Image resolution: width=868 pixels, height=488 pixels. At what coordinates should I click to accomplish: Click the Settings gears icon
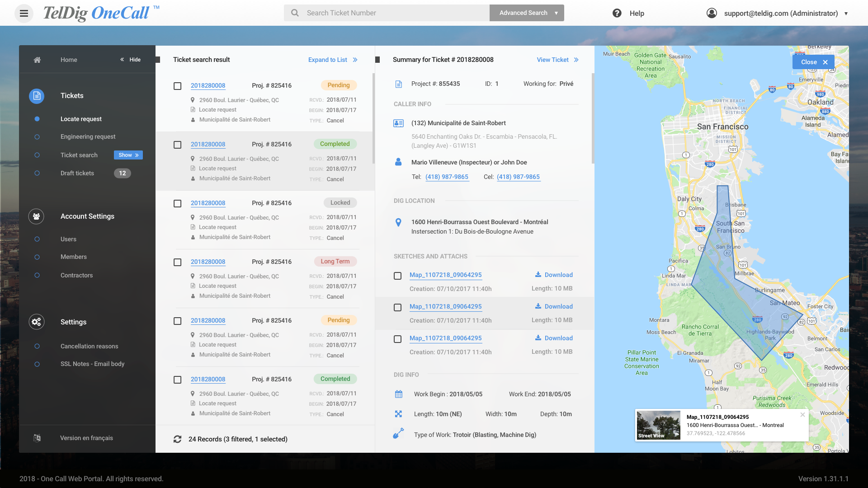[x=36, y=322]
